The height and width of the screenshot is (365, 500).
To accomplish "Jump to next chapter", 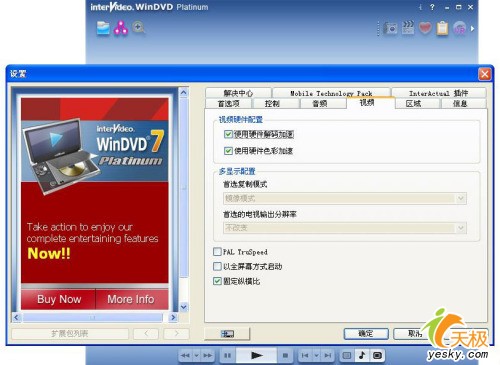I will [328, 355].
